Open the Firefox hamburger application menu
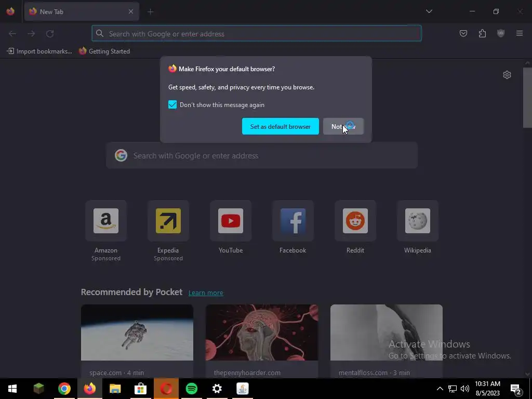This screenshot has height=399, width=532. point(520,33)
